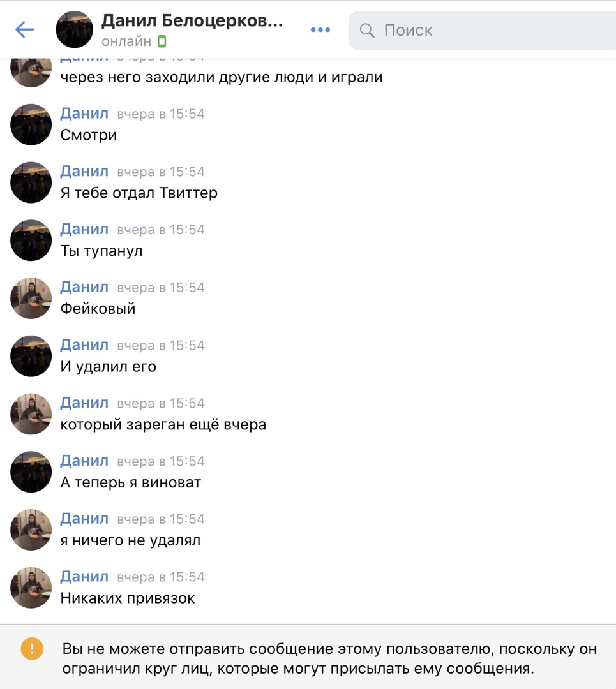Image resolution: width=616 pixels, height=689 pixels.
Task: Click timestamp of 'Фейковый' message
Action: pyautogui.click(x=161, y=287)
